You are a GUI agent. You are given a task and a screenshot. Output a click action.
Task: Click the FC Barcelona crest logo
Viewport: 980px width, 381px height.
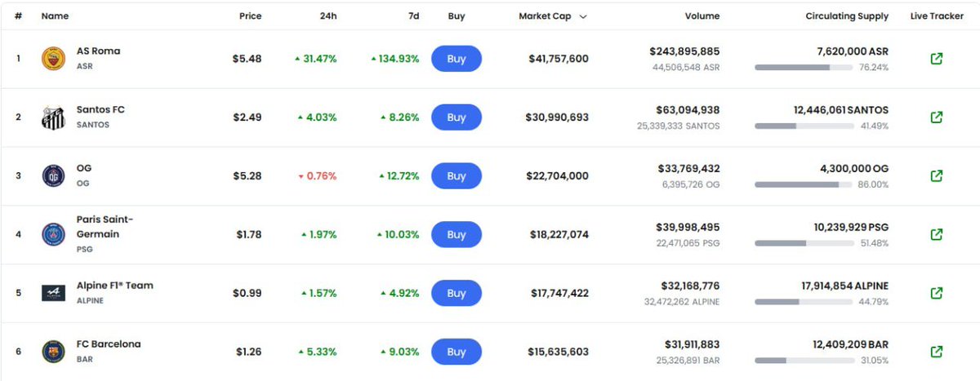(x=53, y=352)
